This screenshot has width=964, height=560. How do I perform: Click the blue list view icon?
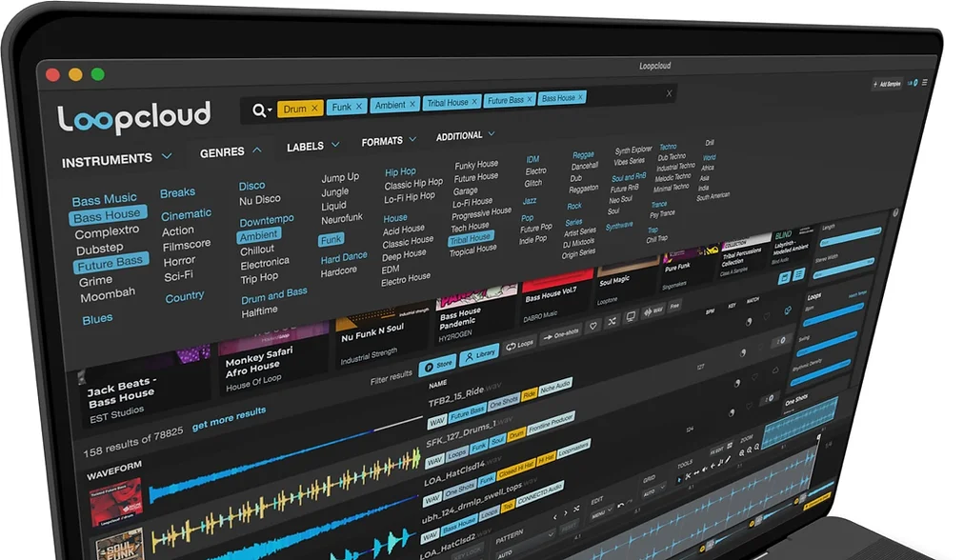point(798,274)
